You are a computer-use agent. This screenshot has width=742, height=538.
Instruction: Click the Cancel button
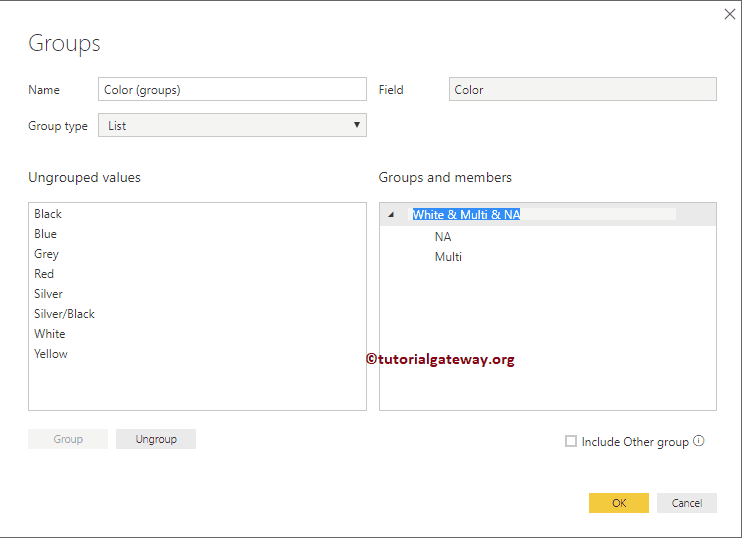pos(687,503)
